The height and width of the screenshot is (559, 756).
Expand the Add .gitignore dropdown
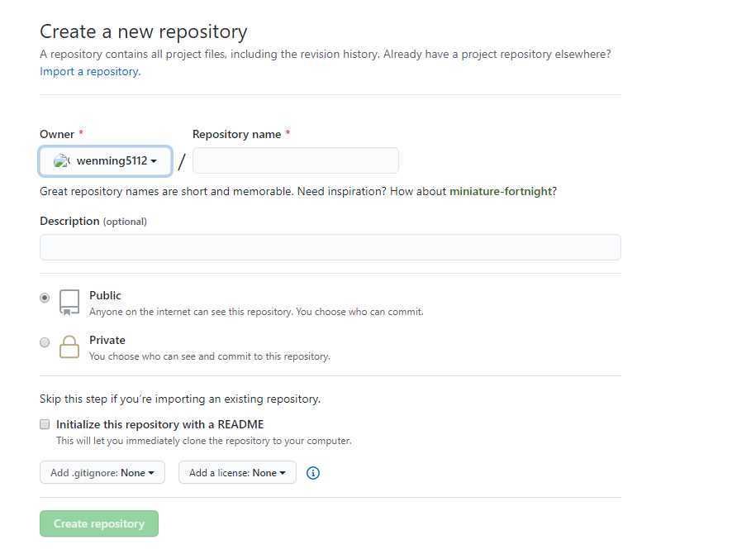(x=102, y=473)
